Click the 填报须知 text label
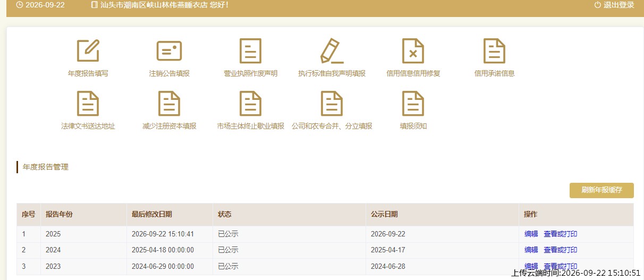This screenshot has height=280, width=644. click(x=413, y=126)
